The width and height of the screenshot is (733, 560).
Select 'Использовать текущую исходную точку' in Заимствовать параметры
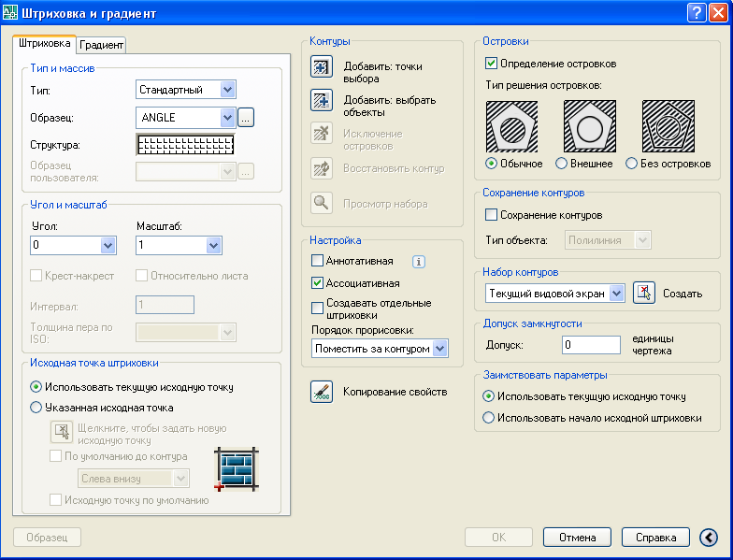(488, 396)
